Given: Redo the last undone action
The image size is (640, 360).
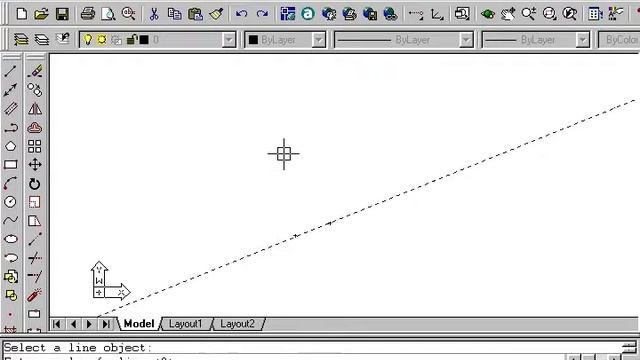Looking at the screenshot, I should (262, 14).
